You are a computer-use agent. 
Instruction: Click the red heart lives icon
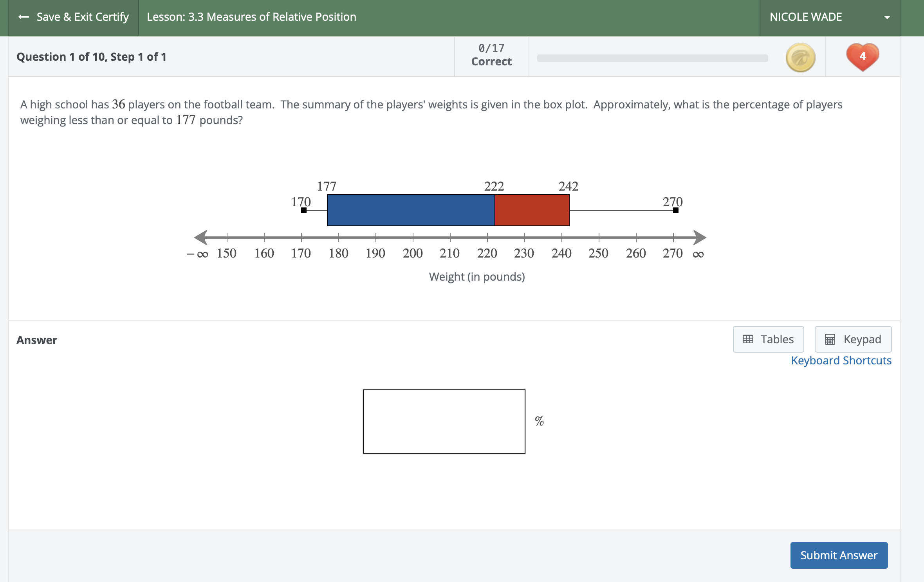tap(863, 57)
